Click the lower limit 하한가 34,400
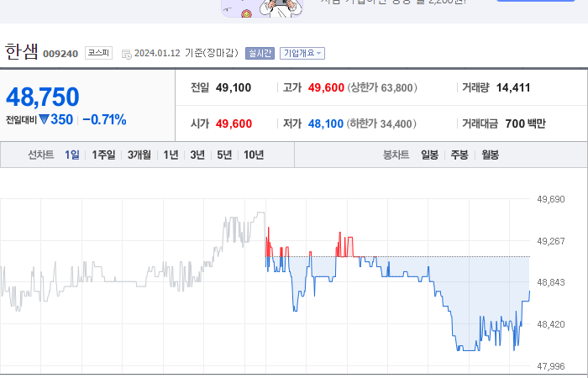Image resolution: width=588 pixels, height=378 pixels. (381, 123)
